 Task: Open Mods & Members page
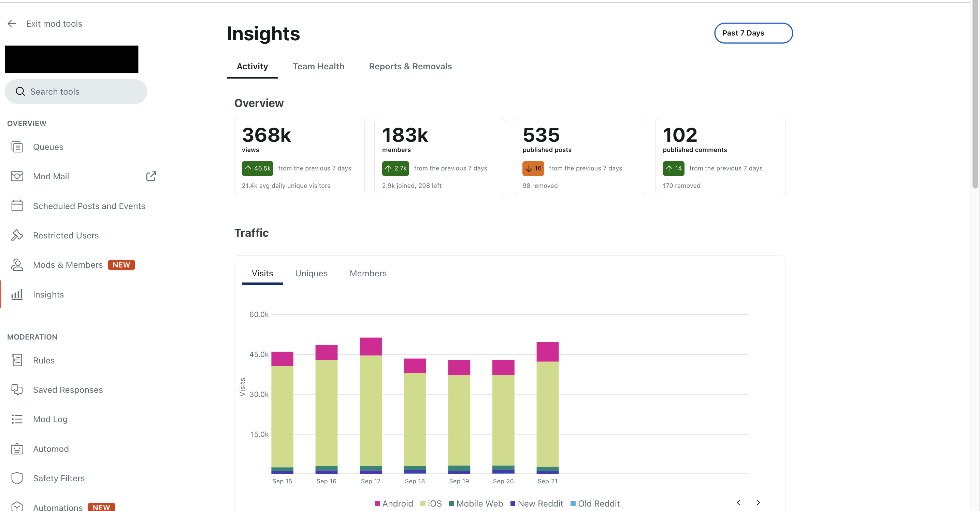pyautogui.click(x=68, y=265)
